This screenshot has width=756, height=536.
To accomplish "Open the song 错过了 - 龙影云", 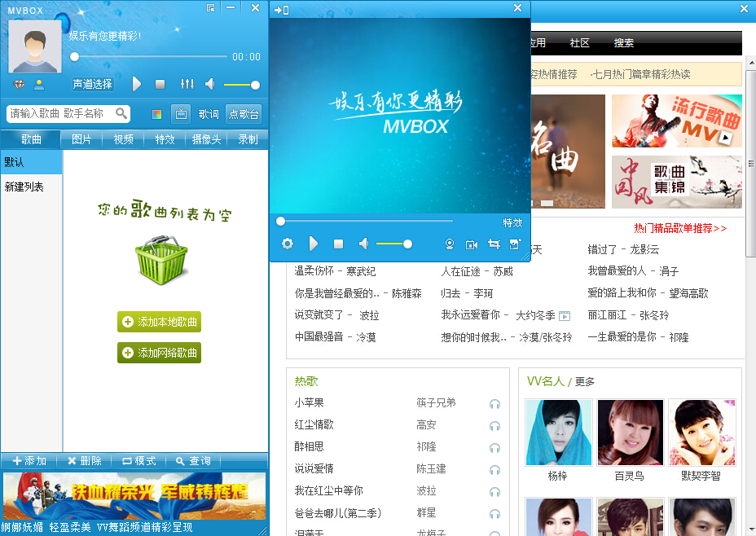I will coord(623,249).
